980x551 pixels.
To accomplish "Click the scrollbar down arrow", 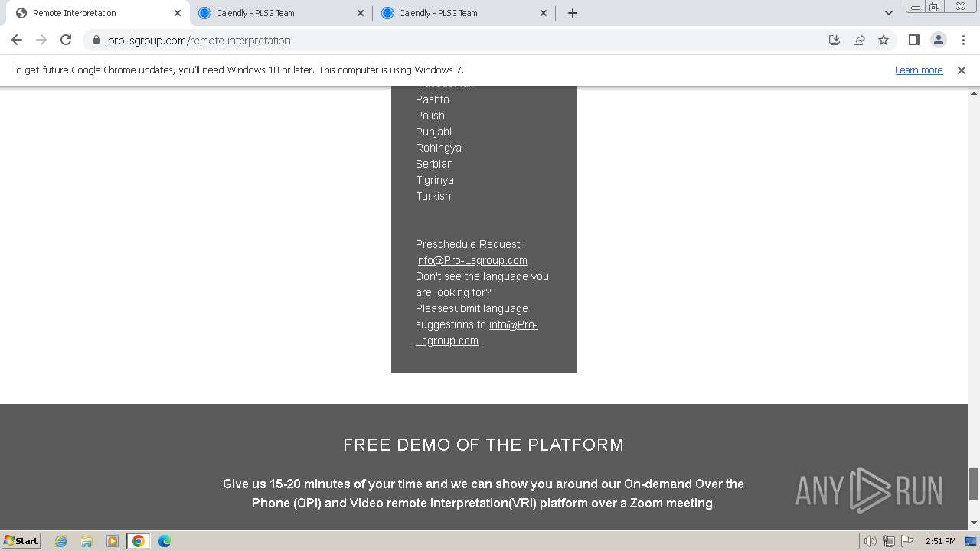I will 974,523.
